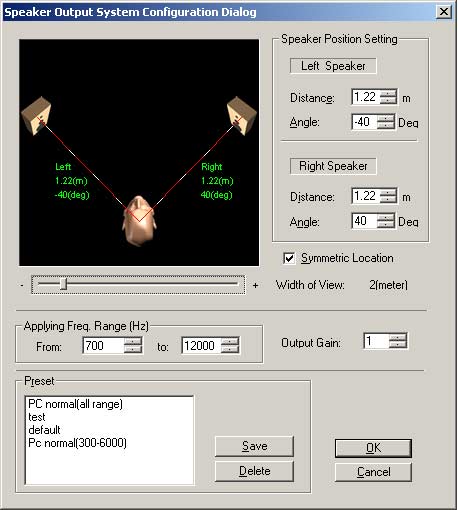
Task: Decrease left speaker angle with down arrow
Action: tap(386, 125)
